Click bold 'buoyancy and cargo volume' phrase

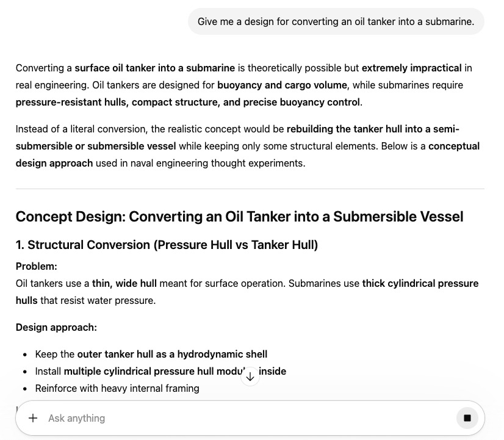point(282,85)
